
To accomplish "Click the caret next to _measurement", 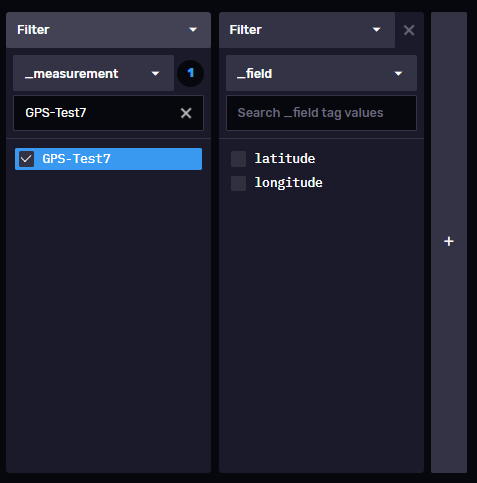I will tap(155, 74).
